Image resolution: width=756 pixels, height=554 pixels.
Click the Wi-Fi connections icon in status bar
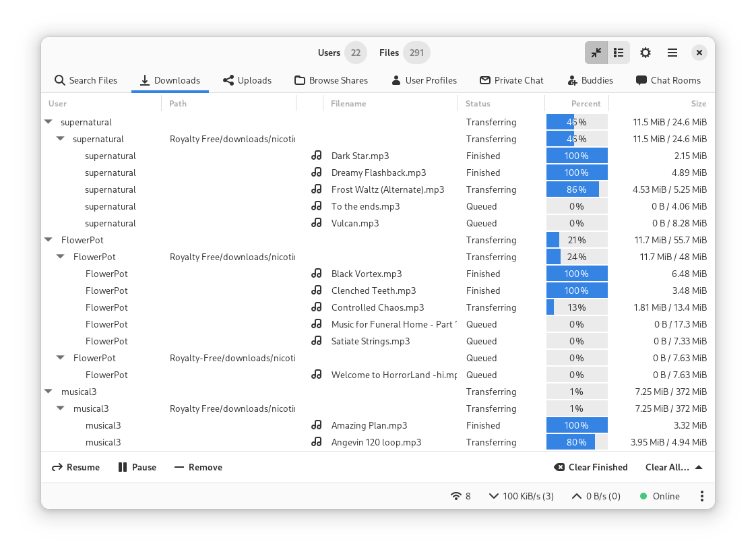click(x=456, y=496)
